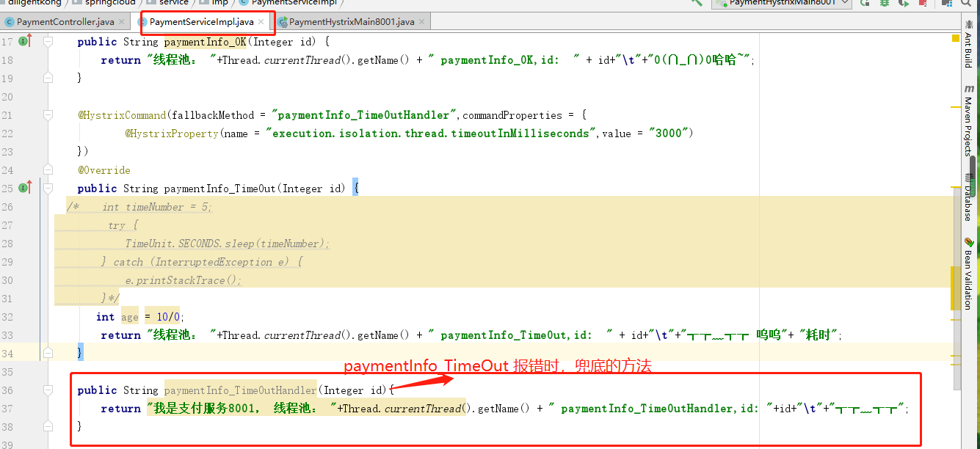The width and height of the screenshot is (980, 449).
Task: Collapse the paymentInfo_OK method at line 17
Action: point(48,42)
